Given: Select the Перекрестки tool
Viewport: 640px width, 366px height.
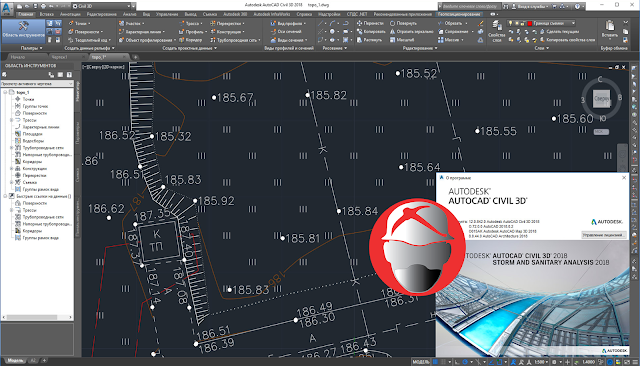Looking at the screenshot, I should (227, 23).
